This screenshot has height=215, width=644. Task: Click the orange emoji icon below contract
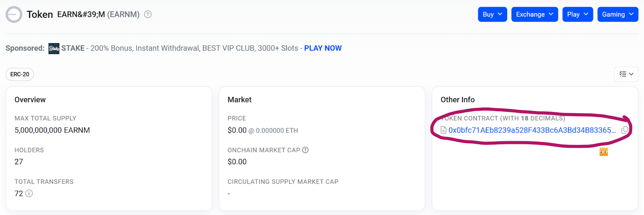tap(603, 152)
